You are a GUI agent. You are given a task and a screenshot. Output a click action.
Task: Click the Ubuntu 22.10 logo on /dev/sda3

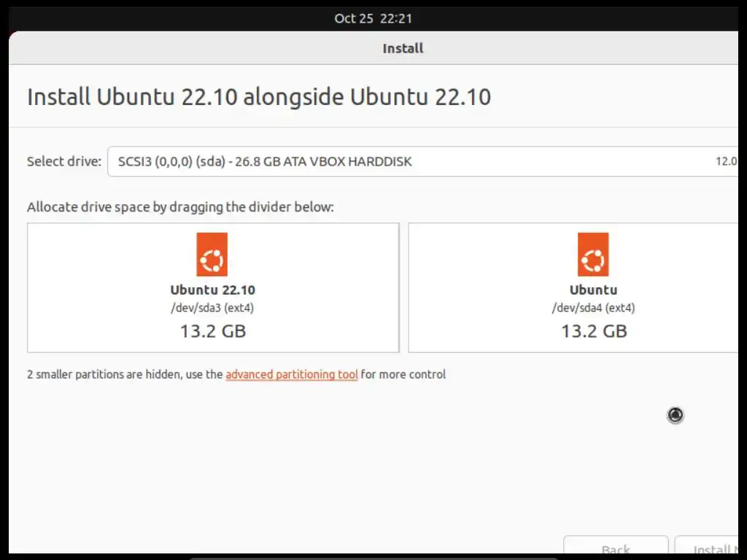212,254
